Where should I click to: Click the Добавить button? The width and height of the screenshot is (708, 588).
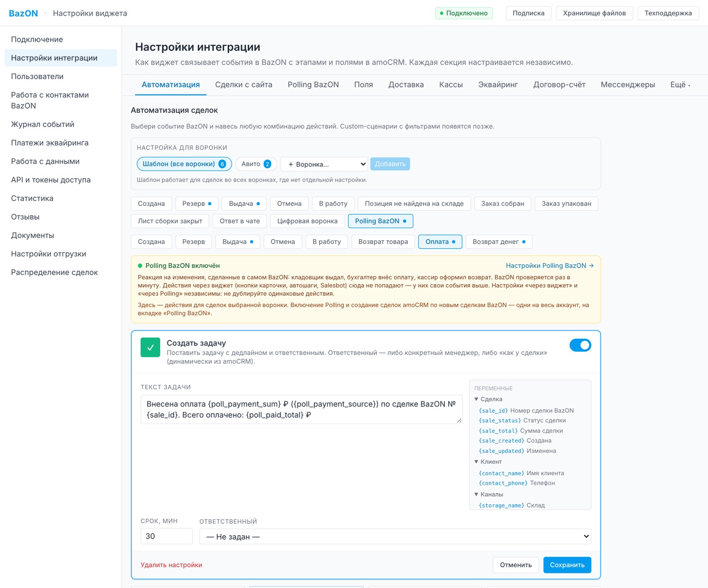click(x=390, y=164)
